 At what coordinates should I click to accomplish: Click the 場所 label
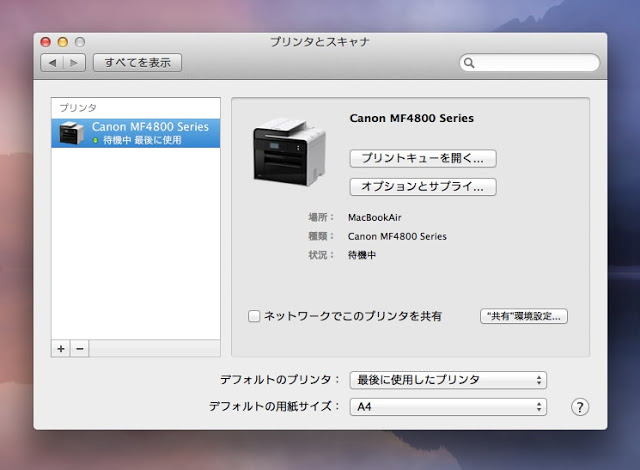click(321, 217)
